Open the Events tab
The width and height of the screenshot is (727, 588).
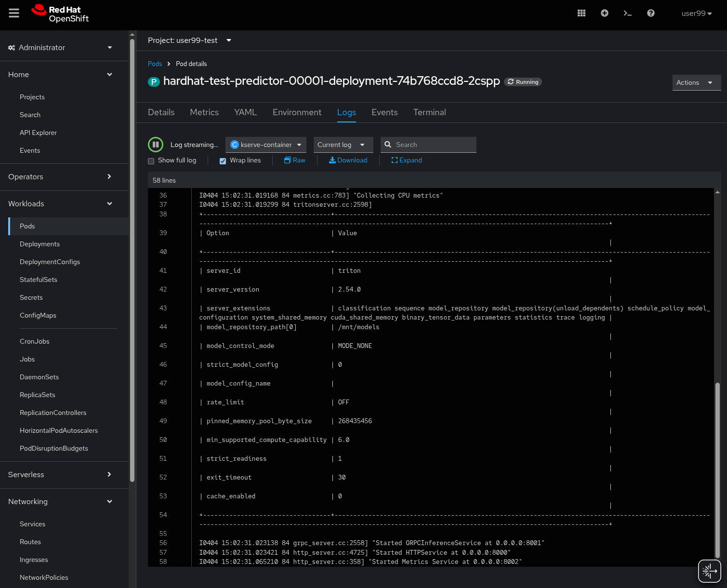click(384, 112)
